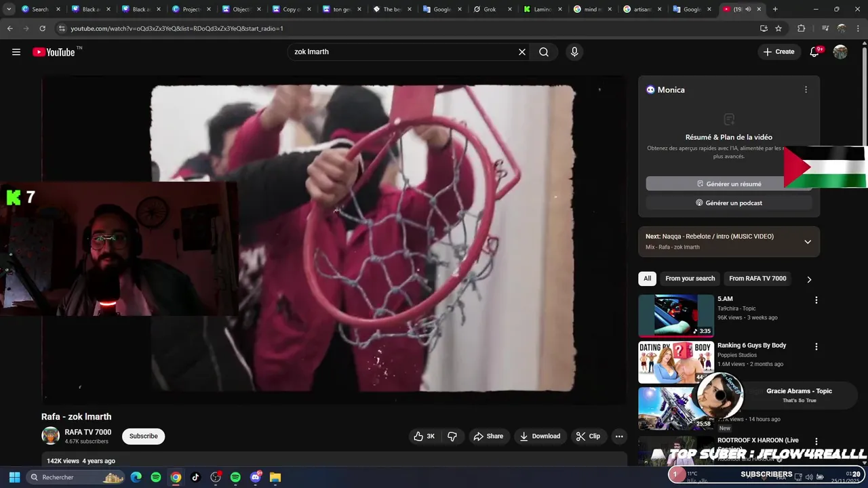Image resolution: width=868 pixels, height=488 pixels.
Task: Expand the Mix playlist 'Next: Naqqa' panel
Action: [808, 242]
